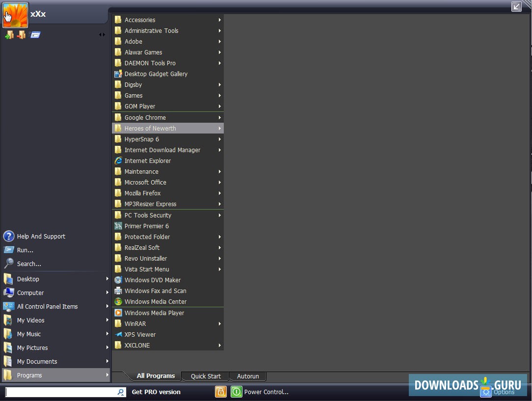Open XPS Viewer
This screenshot has height=401, width=532.
tap(168, 335)
